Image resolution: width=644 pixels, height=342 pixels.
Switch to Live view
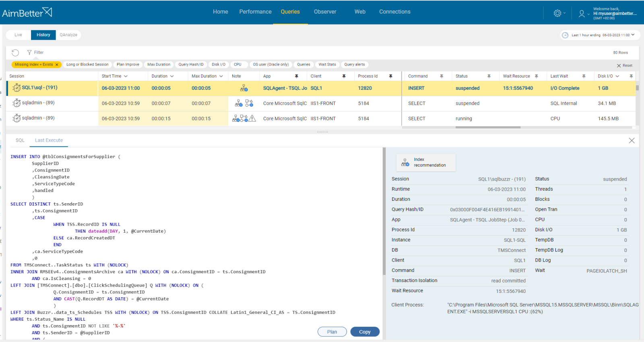point(19,35)
